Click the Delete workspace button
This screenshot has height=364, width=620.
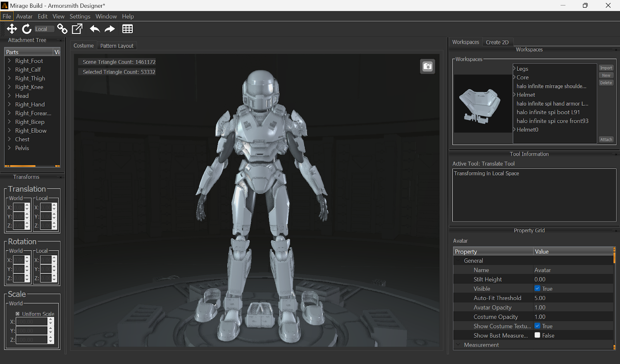[x=606, y=83]
